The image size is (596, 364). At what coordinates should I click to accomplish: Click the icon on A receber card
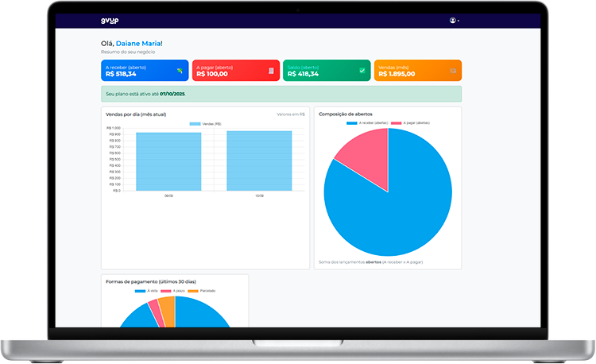tap(180, 71)
